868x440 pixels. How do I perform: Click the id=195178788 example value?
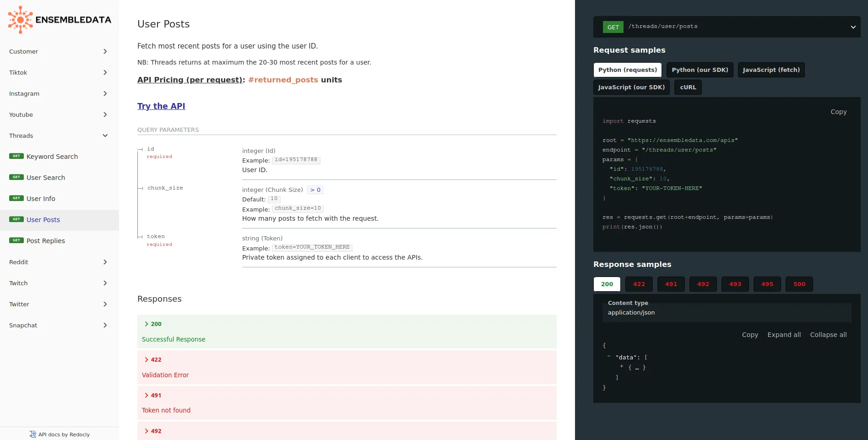(x=296, y=160)
